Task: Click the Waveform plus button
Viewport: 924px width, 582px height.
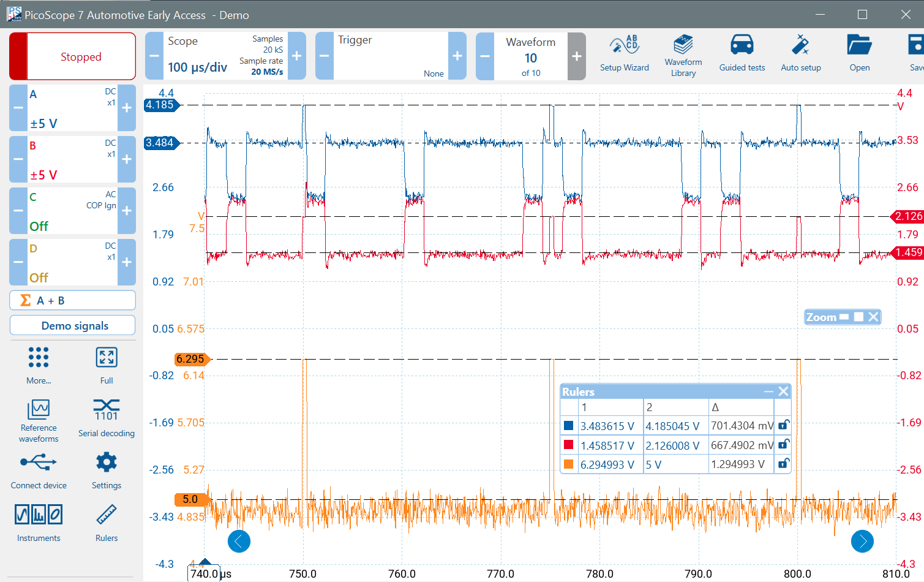Action: (577, 56)
